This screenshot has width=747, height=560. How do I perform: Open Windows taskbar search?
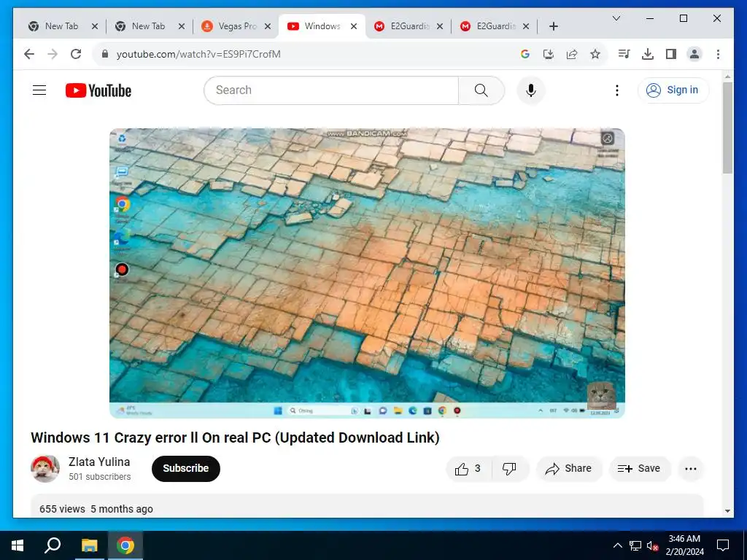pyautogui.click(x=53, y=545)
